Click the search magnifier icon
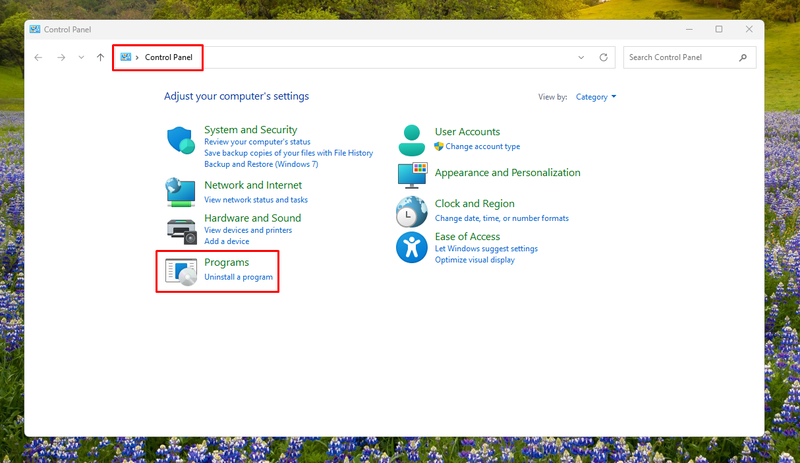The height and width of the screenshot is (463, 800). (743, 57)
